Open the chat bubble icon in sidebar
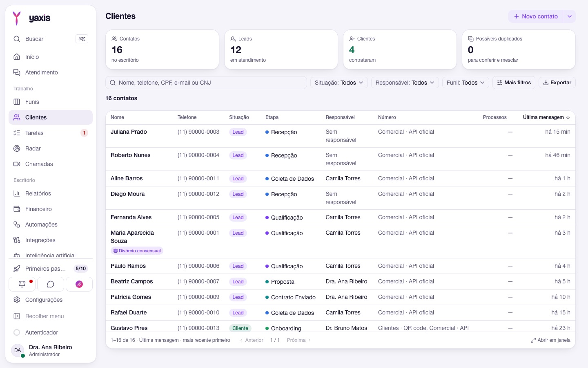Viewport: 588px width, 368px height. click(x=51, y=284)
